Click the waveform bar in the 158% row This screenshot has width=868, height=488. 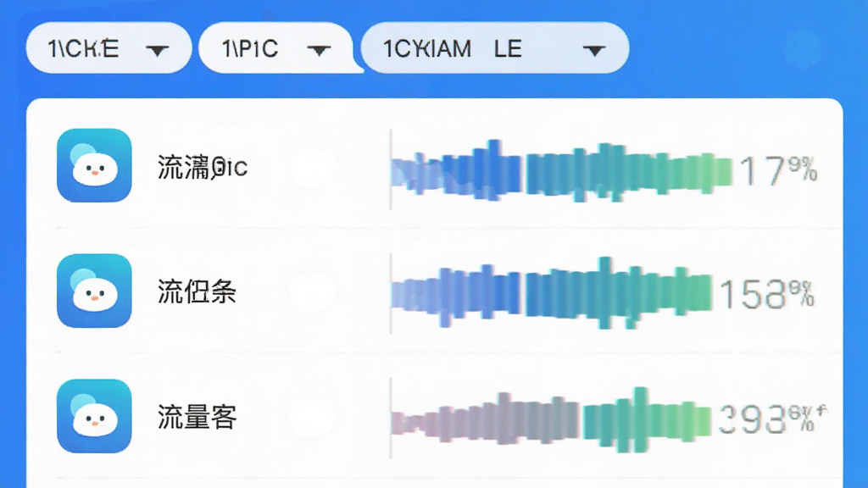coord(551,292)
